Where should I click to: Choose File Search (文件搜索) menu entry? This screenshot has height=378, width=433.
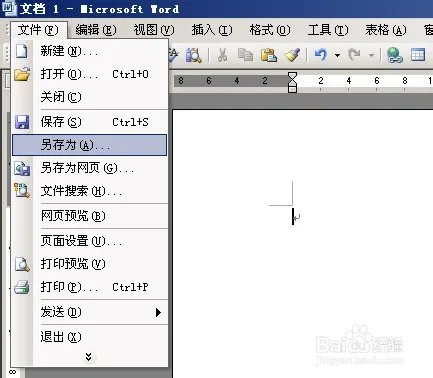pos(89,191)
